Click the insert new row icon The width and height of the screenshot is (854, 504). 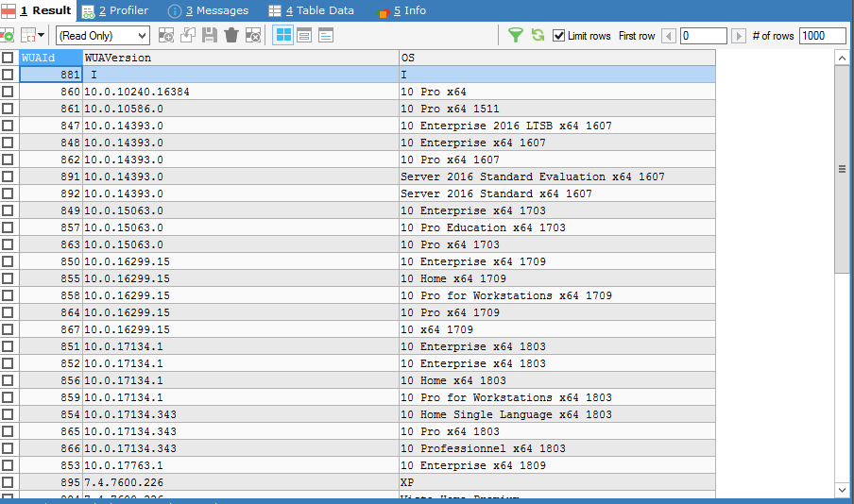pos(166,35)
